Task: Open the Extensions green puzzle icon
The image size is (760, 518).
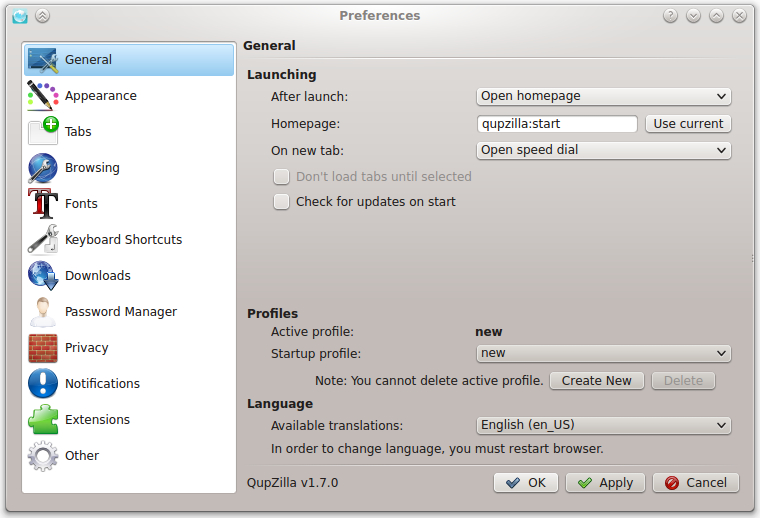Action: (43, 419)
